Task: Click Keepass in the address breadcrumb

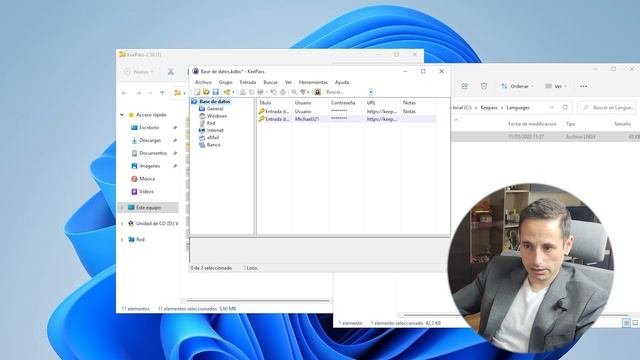Action: 489,107
